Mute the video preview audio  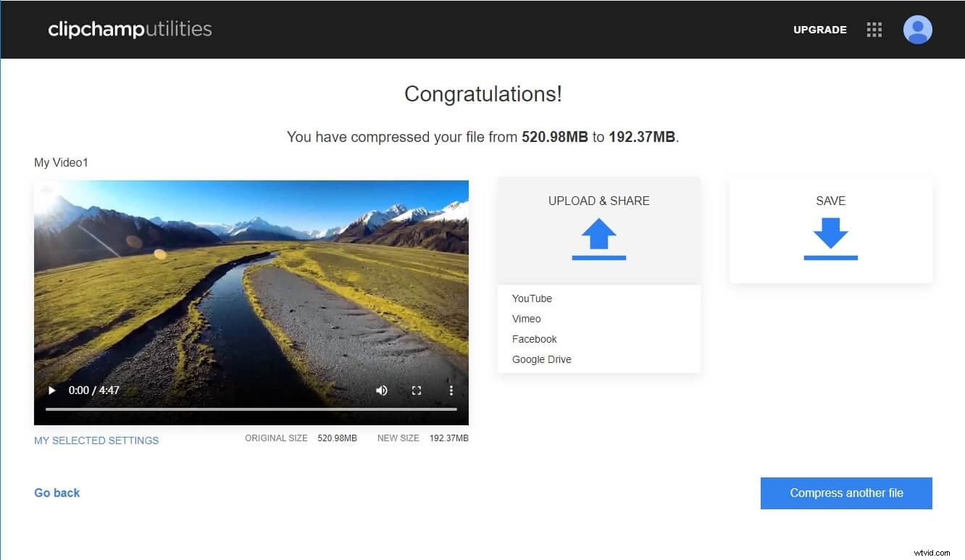(x=382, y=390)
